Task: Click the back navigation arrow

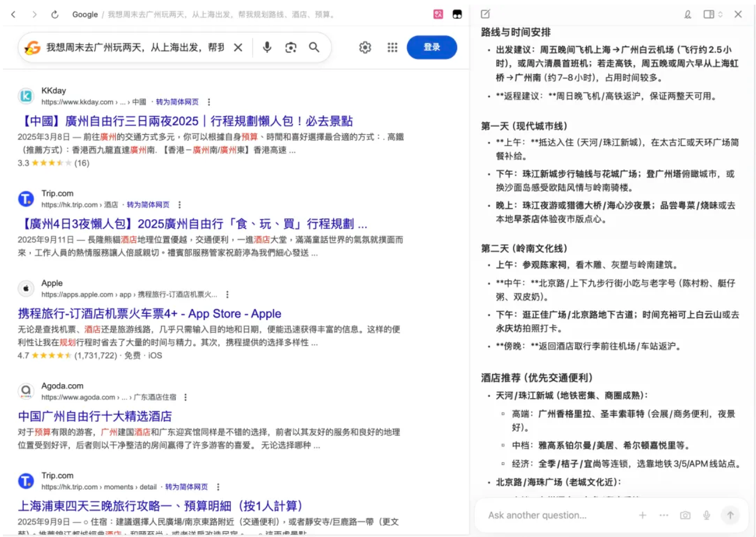Action: (13, 14)
